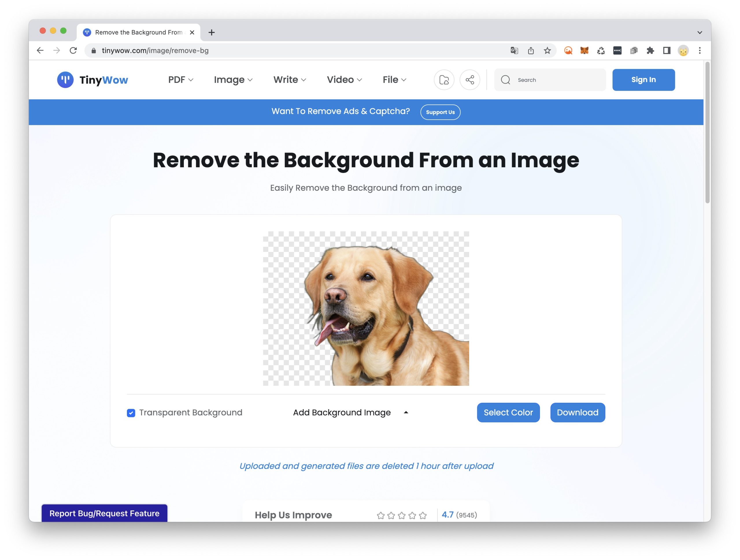Click the TinyWow logo icon

click(65, 79)
